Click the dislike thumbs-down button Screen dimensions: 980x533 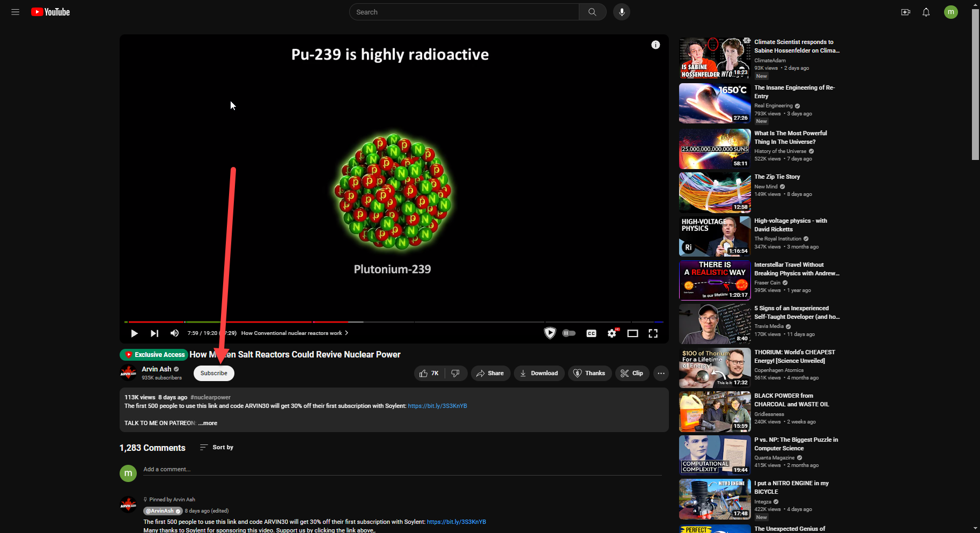click(455, 373)
